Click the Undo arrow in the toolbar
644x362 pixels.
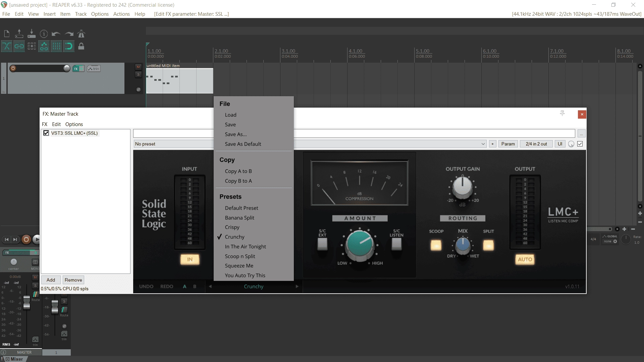pos(56,34)
